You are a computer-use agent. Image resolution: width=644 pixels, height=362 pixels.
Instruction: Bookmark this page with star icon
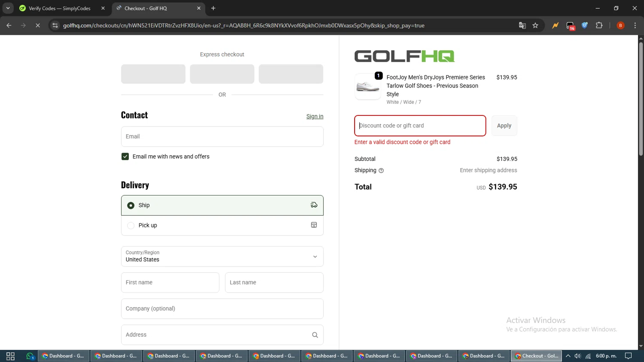coord(535,26)
